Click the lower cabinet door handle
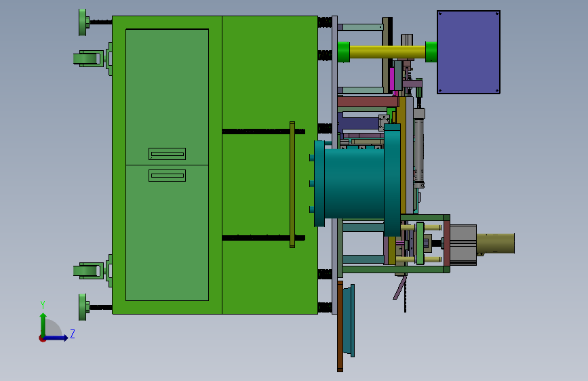Image resolution: width=588 pixels, height=381 pixels. point(168,176)
